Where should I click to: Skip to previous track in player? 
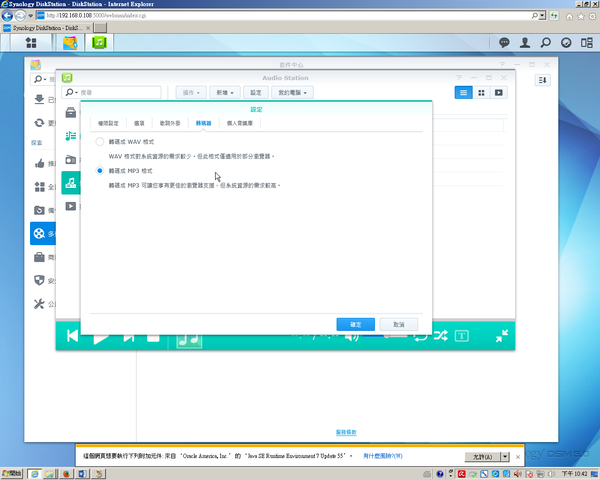(73, 336)
